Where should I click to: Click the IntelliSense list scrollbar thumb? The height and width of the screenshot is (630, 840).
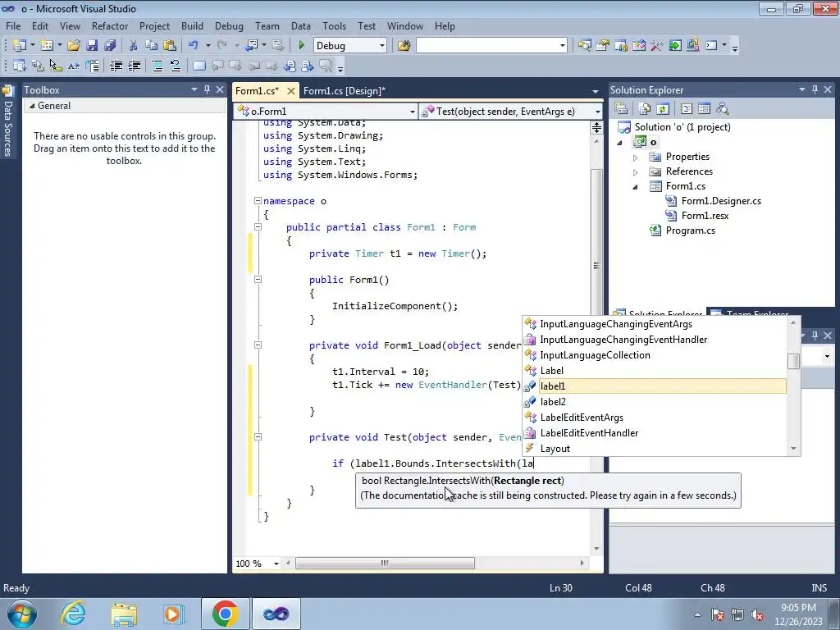pyautogui.click(x=794, y=361)
